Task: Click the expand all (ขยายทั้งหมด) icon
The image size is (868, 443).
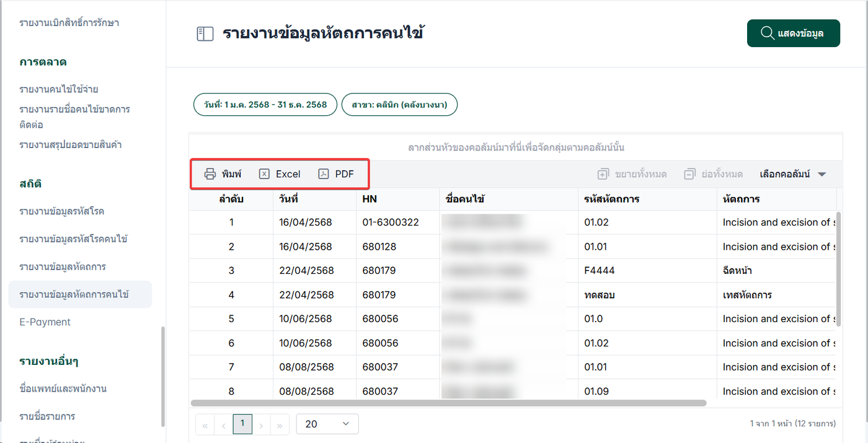Action: (x=603, y=174)
